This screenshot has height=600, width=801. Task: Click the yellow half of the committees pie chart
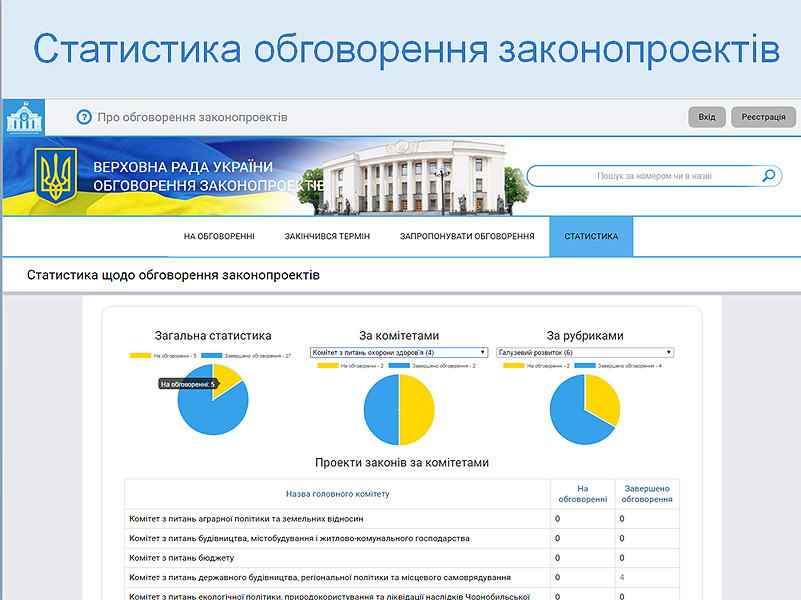pyautogui.click(x=416, y=410)
